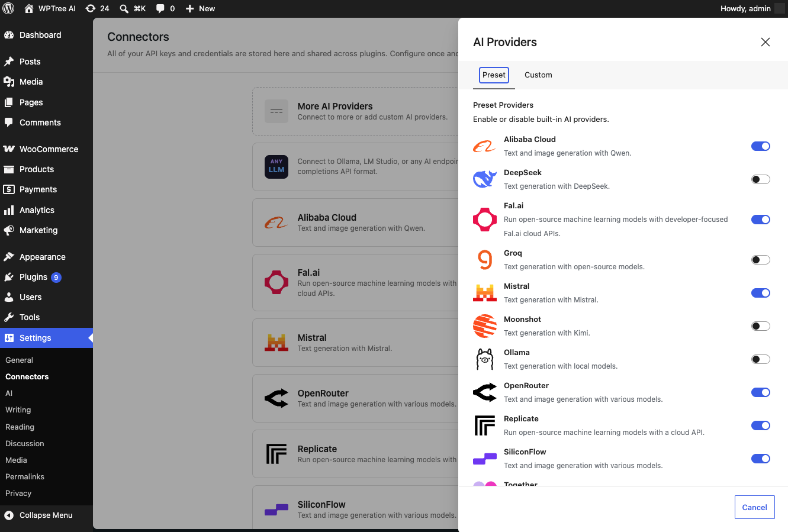Enable the Groq provider toggle
This screenshot has height=532, width=788.
coord(760,260)
